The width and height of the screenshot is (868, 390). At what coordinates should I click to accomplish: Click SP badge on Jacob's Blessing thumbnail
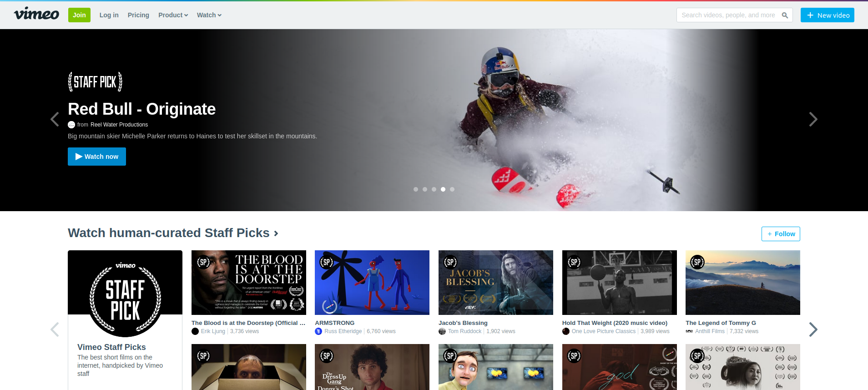pyautogui.click(x=450, y=262)
